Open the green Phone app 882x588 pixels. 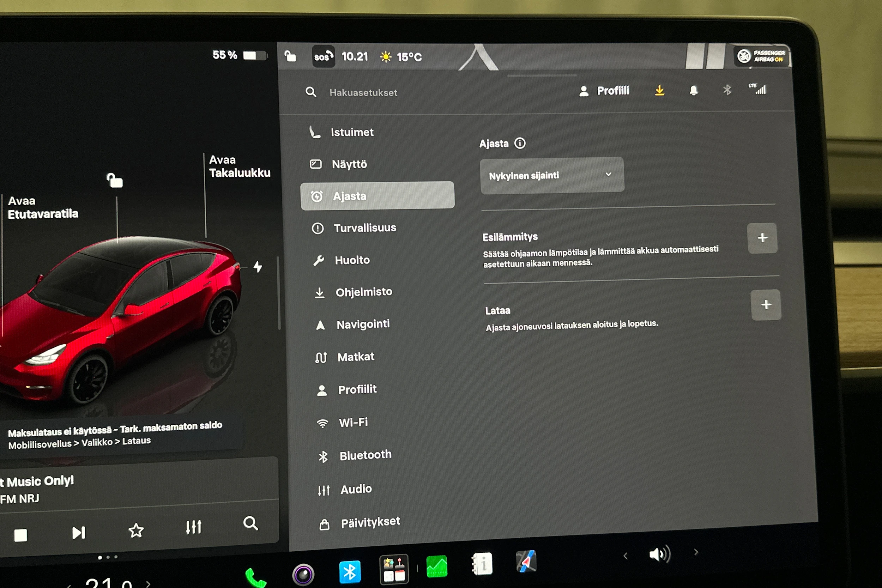click(255, 578)
